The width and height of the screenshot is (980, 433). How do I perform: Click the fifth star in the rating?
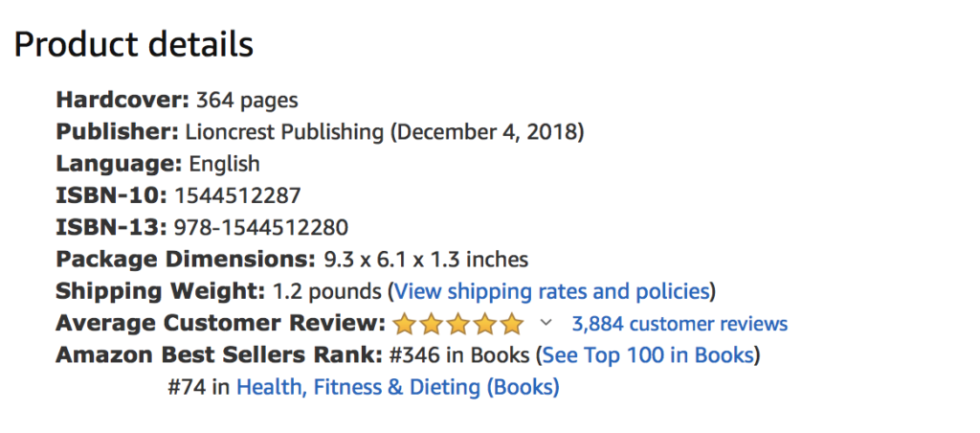click(512, 323)
